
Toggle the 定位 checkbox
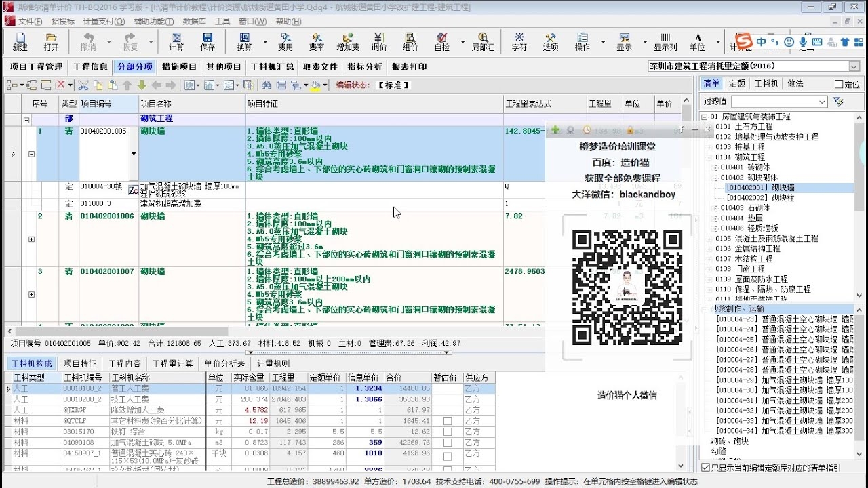click(x=839, y=85)
